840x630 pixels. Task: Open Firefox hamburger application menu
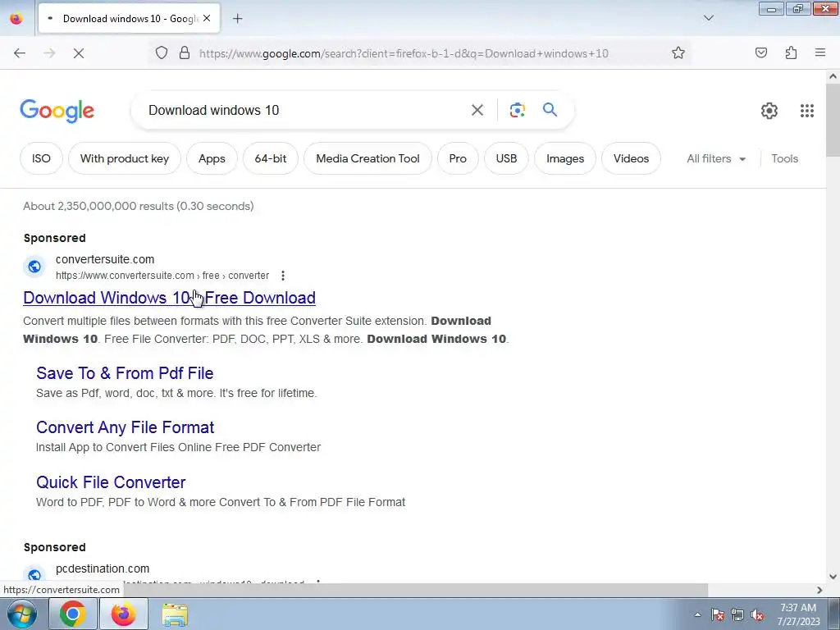coord(820,52)
